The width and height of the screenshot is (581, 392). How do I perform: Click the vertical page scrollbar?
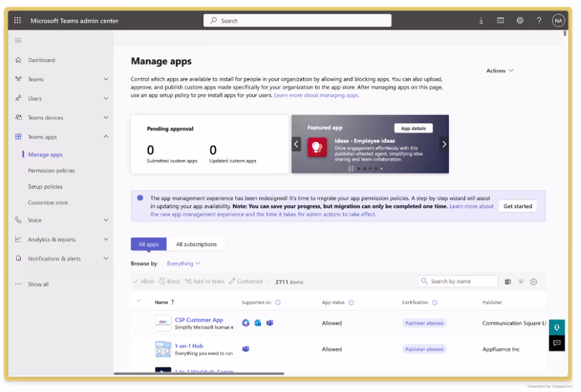tap(565, 34)
